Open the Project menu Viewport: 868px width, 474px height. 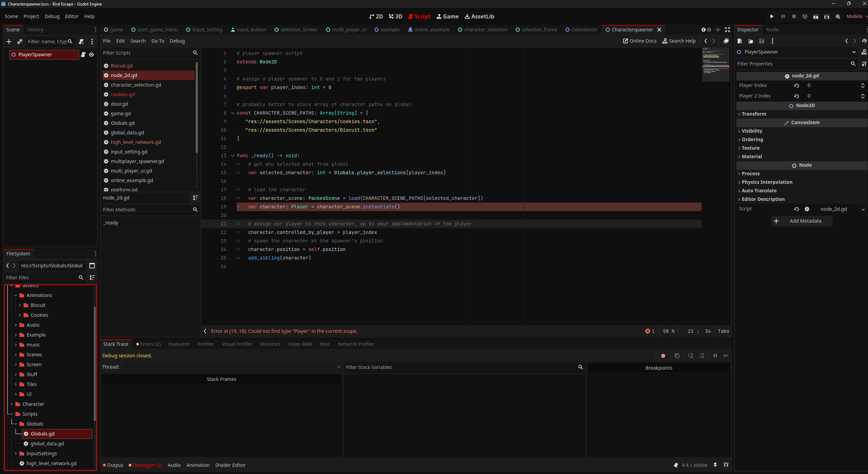coord(31,16)
